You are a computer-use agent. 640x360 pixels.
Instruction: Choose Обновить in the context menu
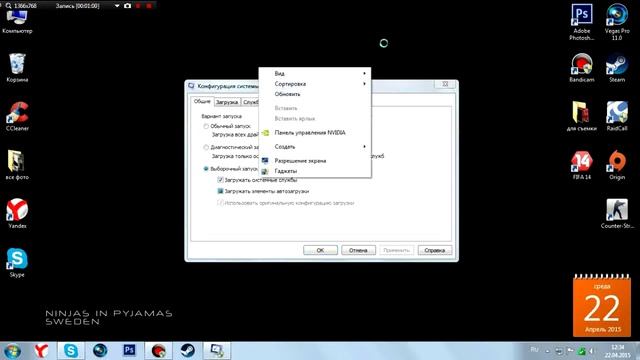point(315,94)
